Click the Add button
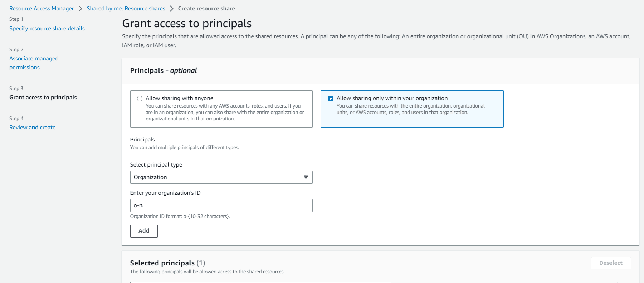Screen dimensions: 644x283 pyautogui.click(x=144, y=231)
